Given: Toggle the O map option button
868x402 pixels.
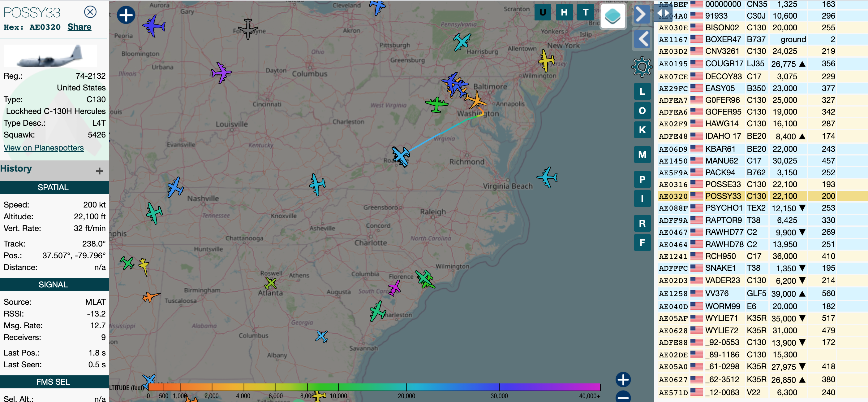Looking at the screenshot, I should pyautogui.click(x=642, y=111).
